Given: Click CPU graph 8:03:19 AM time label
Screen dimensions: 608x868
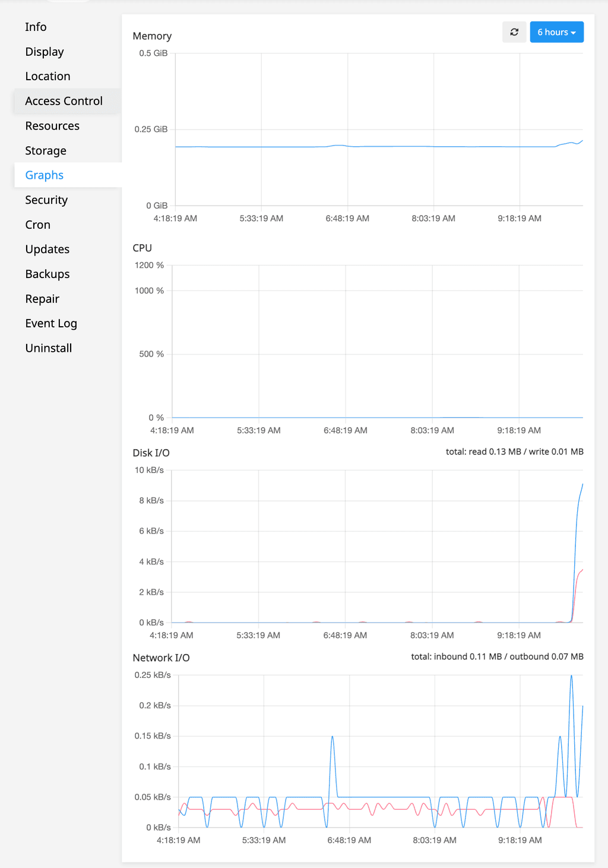Looking at the screenshot, I should 432,431.
